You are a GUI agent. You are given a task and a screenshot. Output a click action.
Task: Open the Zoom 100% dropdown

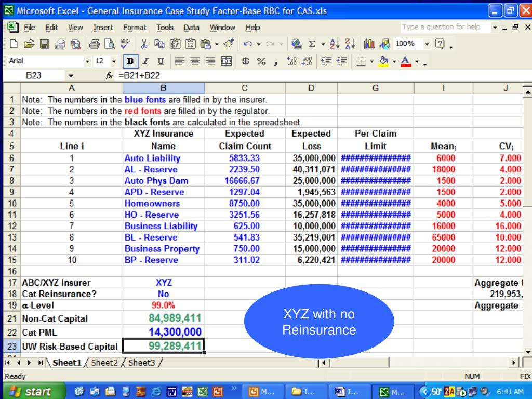427,44
